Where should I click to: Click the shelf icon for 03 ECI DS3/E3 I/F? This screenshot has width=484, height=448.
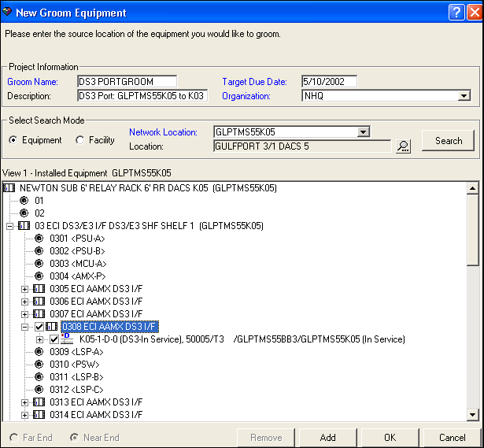(x=24, y=226)
